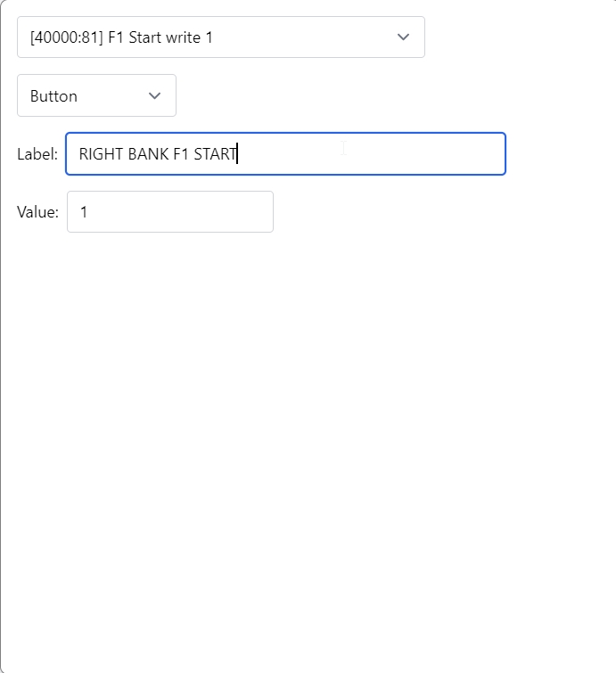Viewport: 616px width, 673px height.
Task: Focus the Label text input field
Action: [x=285, y=154]
